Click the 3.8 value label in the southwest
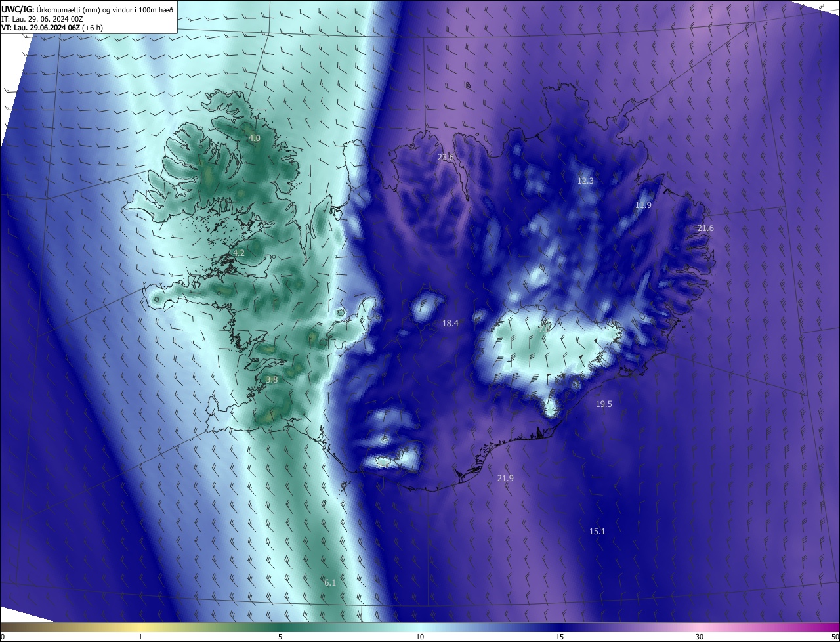 (272, 379)
